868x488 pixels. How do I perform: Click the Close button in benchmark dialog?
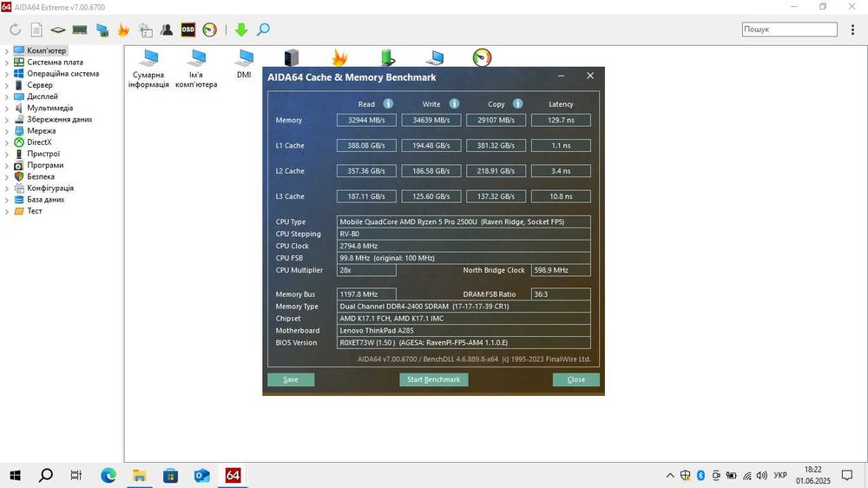(575, 379)
